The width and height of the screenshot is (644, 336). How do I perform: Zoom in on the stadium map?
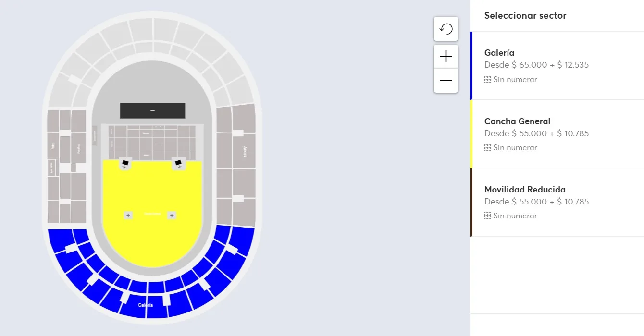[x=446, y=57]
